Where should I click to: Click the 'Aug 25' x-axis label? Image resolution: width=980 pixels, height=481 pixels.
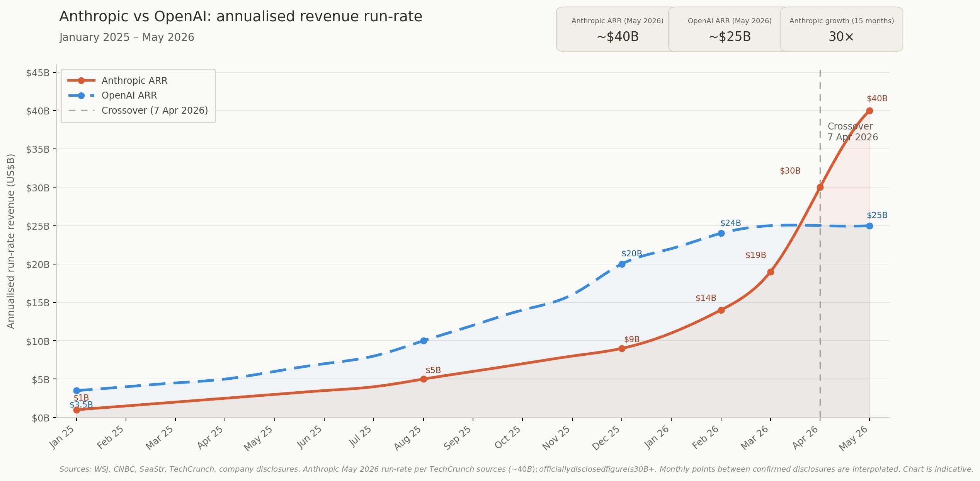click(408, 438)
